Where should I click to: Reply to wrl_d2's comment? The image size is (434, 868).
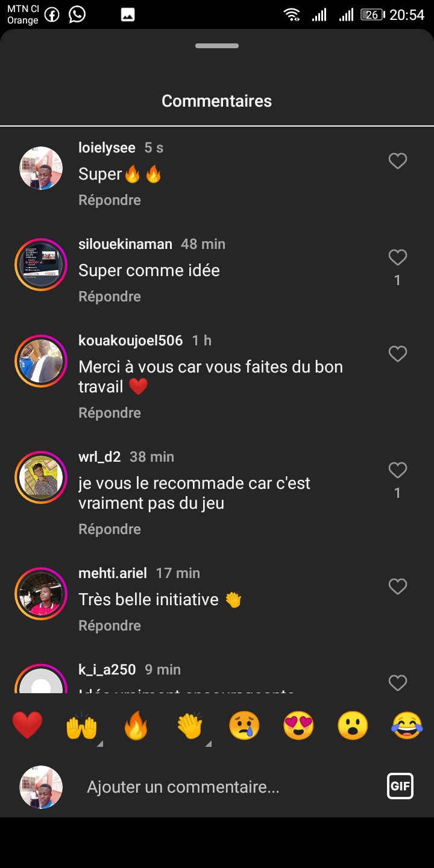110,529
